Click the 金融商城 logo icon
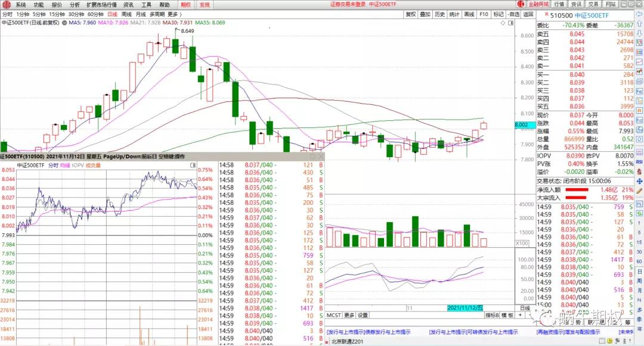644x346 pixels. [x=519, y=4]
